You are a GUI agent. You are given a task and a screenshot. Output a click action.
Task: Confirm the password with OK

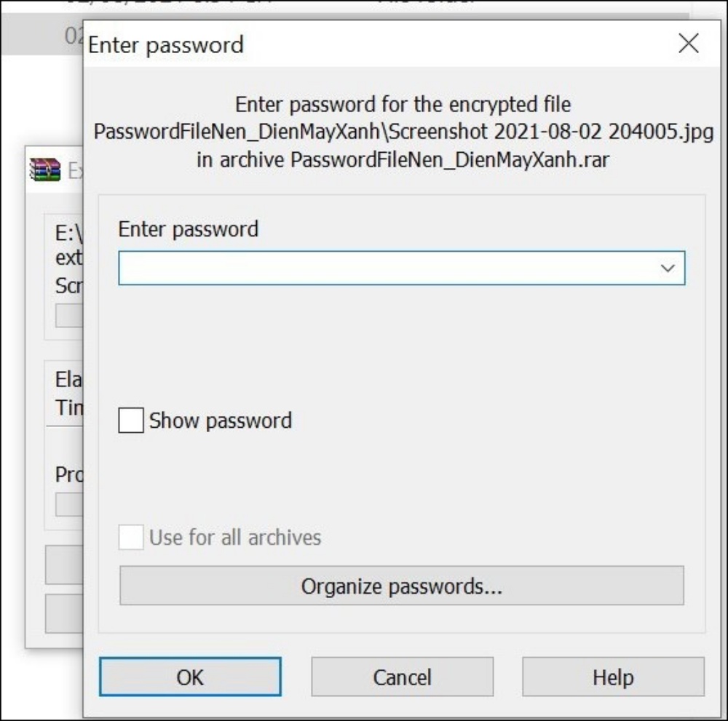pyautogui.click(x=190, y=676)
